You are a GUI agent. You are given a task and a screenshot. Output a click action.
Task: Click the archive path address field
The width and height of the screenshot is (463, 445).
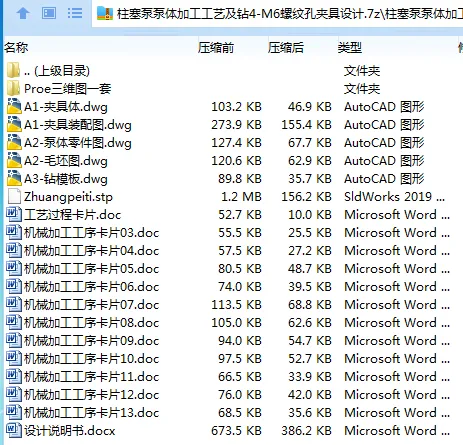277,14
